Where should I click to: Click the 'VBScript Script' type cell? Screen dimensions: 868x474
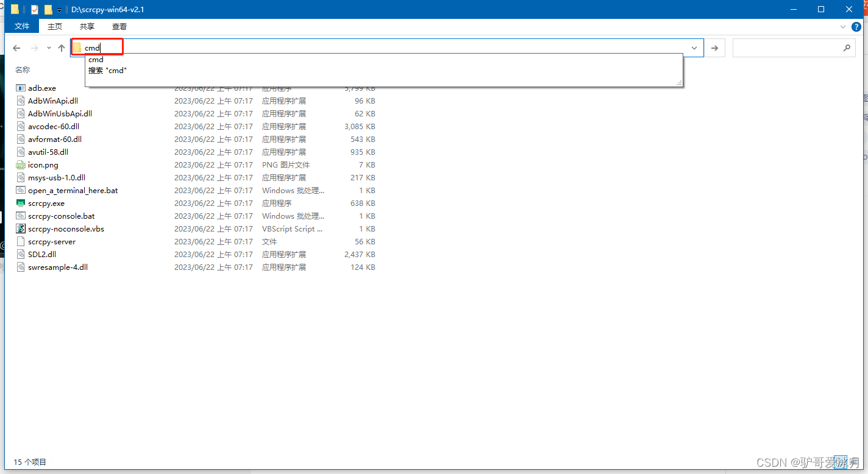tap(293, 229)
